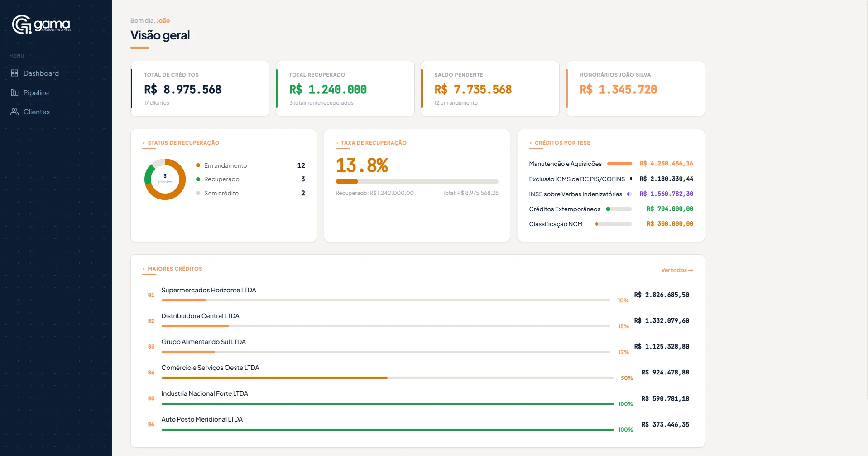868x456 pixels.
Task: Click 'Comércio e Serviços Oeste LTDA' name
Action: coord(210,368)
